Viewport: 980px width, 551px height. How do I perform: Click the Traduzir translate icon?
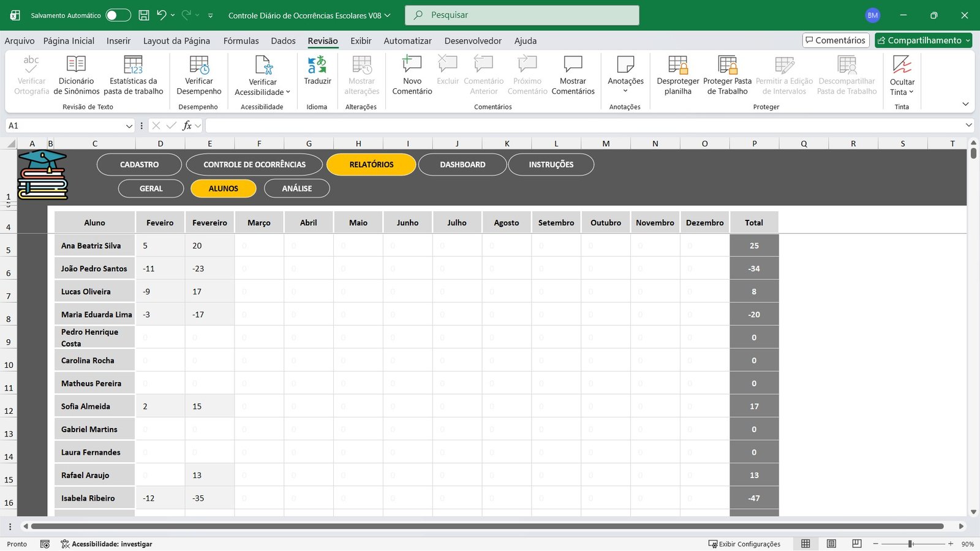pos(317,65)
